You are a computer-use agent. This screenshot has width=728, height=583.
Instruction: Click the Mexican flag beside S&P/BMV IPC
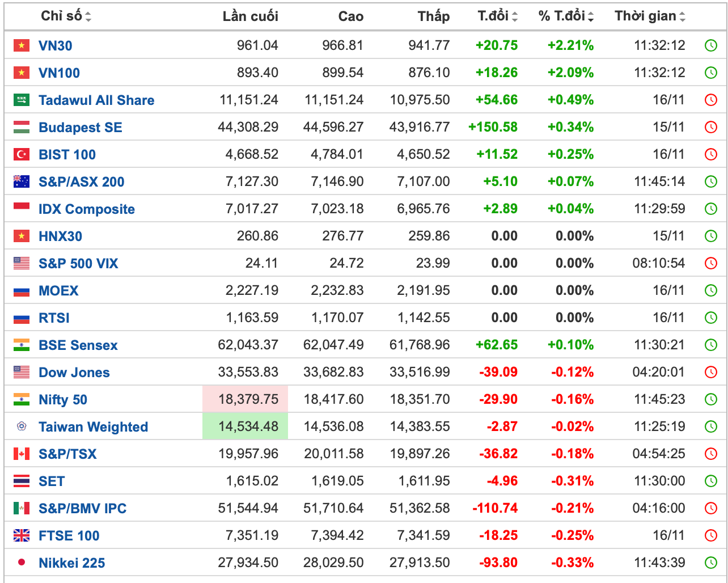(22, 508)
